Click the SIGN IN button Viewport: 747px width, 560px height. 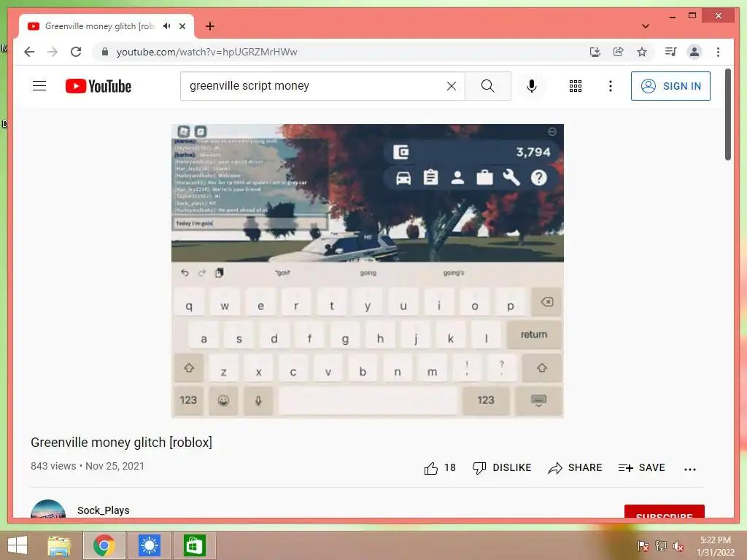pos(670,86)
